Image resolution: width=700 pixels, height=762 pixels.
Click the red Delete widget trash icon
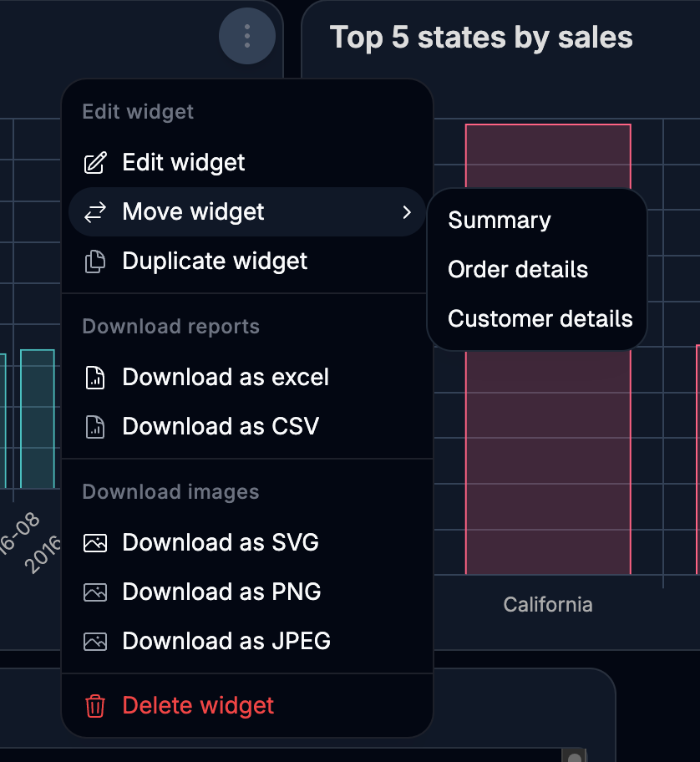pos(96,706)
